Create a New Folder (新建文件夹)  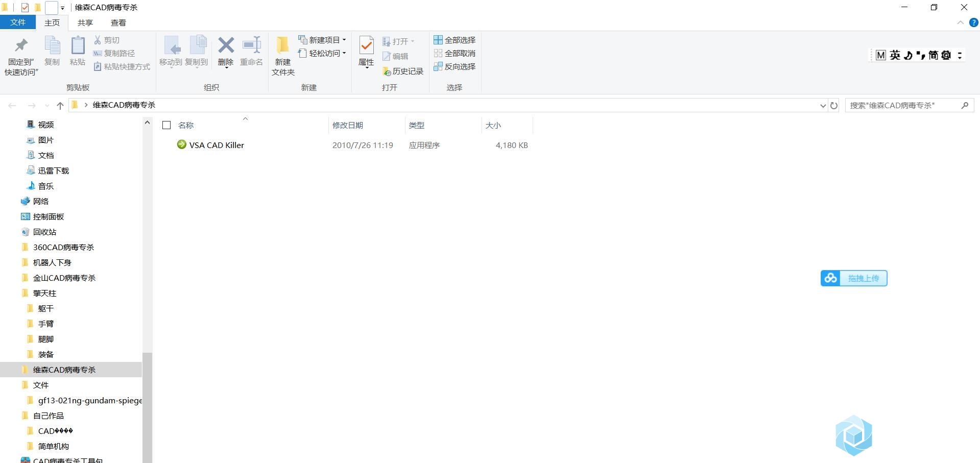[283, 56]
